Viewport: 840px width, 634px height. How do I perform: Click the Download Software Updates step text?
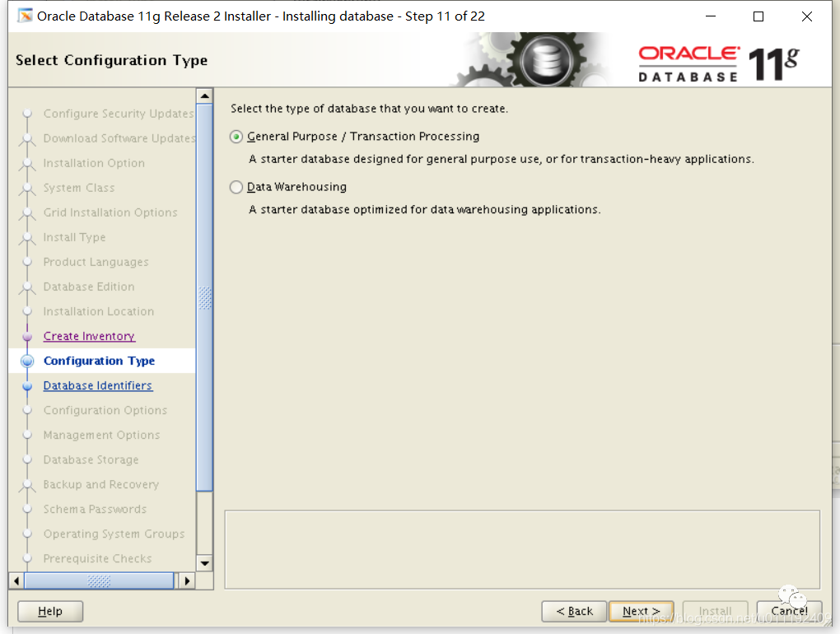tap(119, 138)
